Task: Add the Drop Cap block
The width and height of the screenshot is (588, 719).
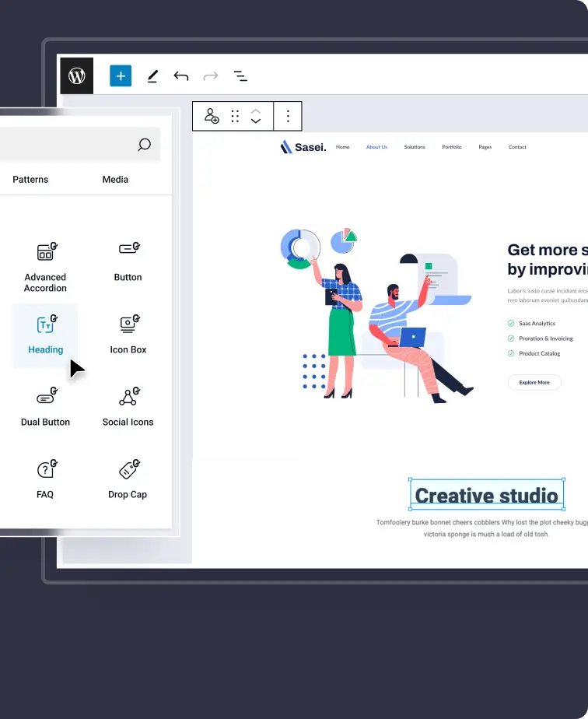Action: click(128, 479)
